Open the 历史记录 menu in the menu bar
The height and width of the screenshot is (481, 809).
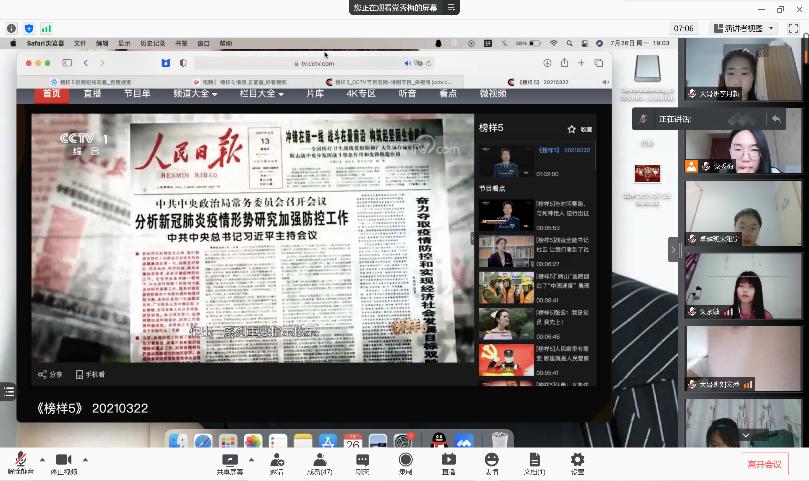pos(153,43)
